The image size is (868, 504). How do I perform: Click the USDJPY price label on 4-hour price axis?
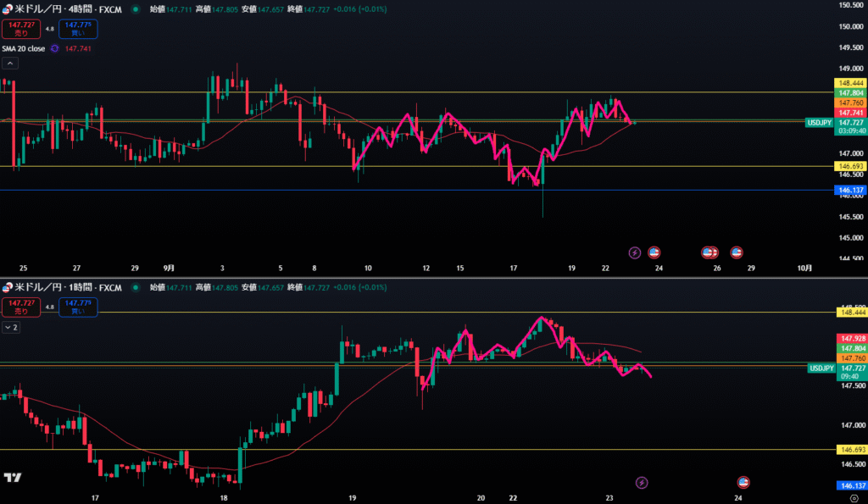(x=820, y=122)
